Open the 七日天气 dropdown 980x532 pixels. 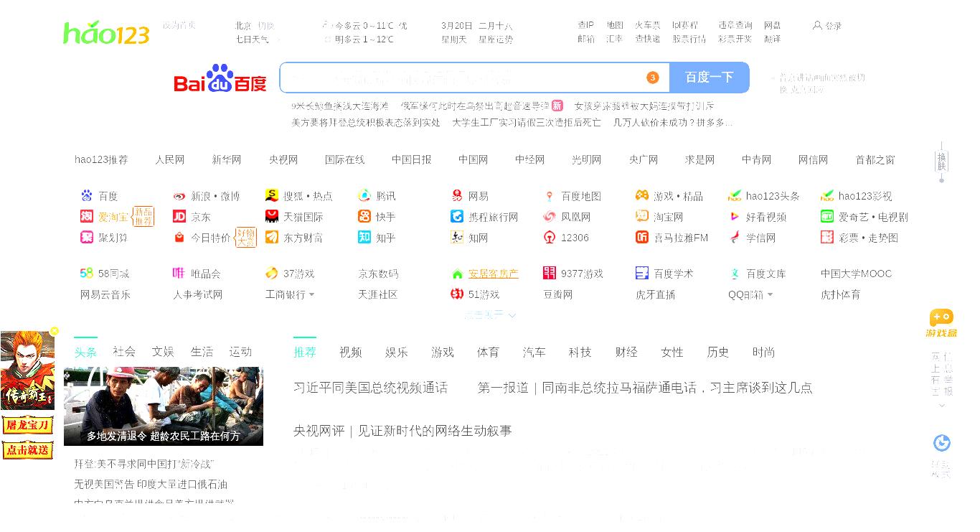pos(258,39)
